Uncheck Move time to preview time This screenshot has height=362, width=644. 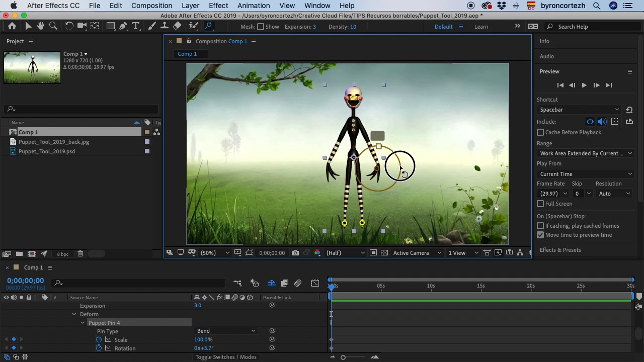point(540,235)
